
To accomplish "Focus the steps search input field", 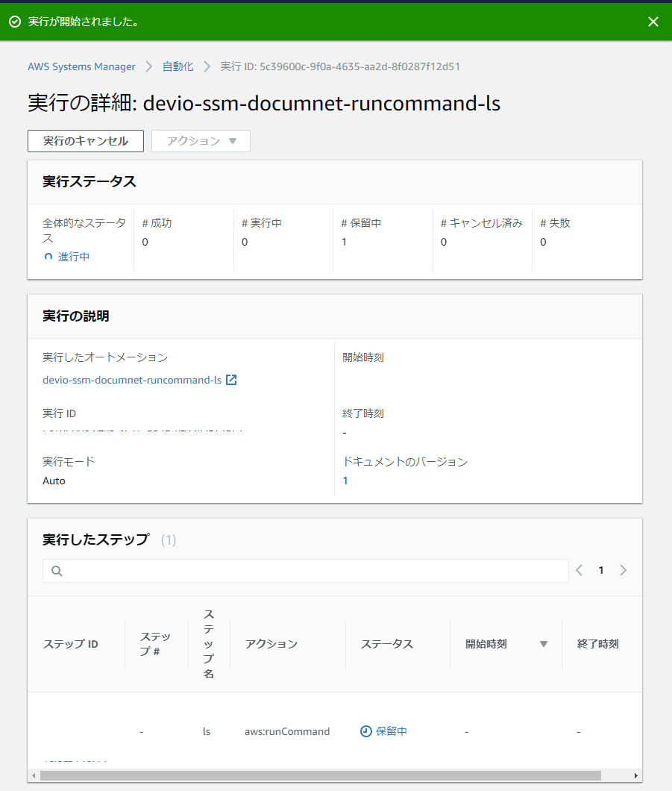I will (306, 571).
